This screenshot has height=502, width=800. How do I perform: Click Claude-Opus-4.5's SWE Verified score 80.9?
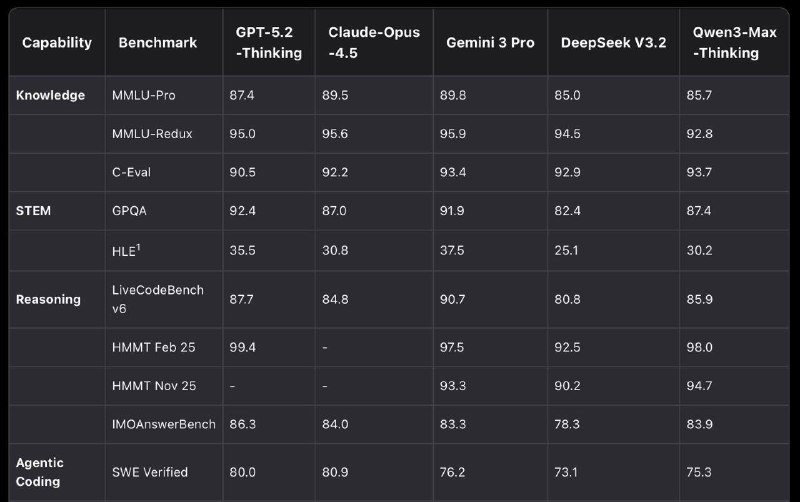344,472
